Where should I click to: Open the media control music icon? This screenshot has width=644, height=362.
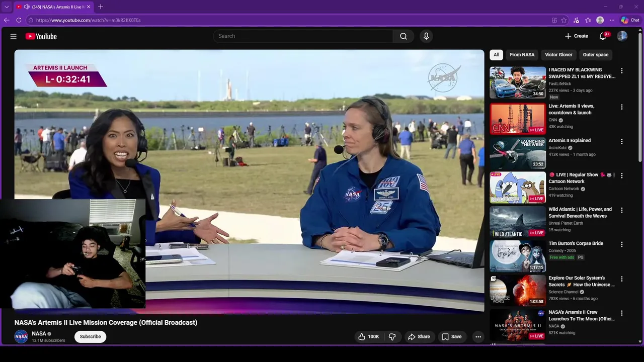coord(576,20)
